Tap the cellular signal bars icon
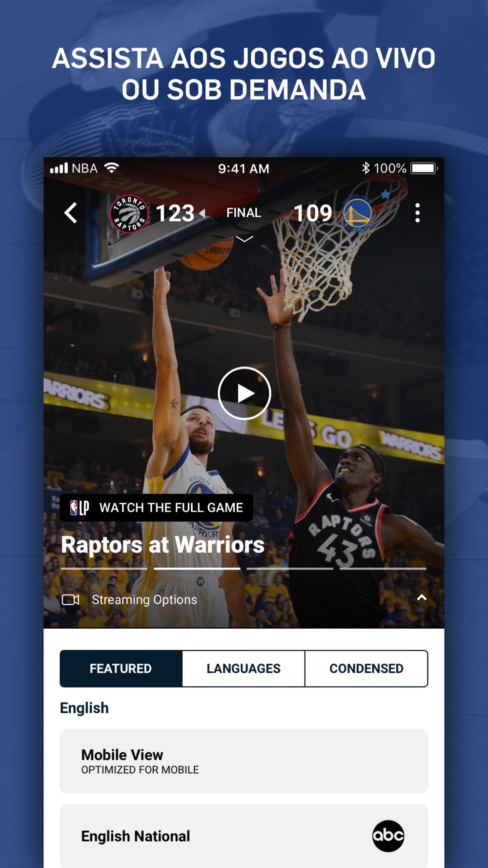Image resolution: width=488 pixels, height=868 pixels. coord(59,168)
